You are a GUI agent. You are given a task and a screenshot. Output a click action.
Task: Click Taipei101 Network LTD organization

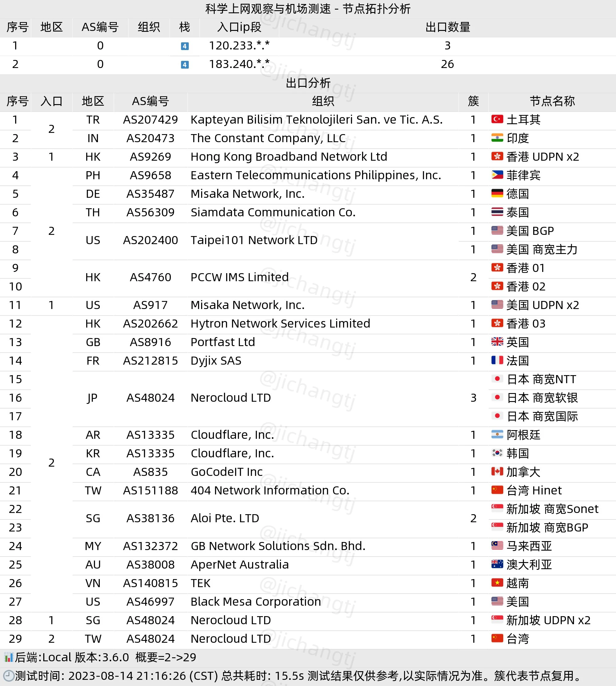[254, 240]
